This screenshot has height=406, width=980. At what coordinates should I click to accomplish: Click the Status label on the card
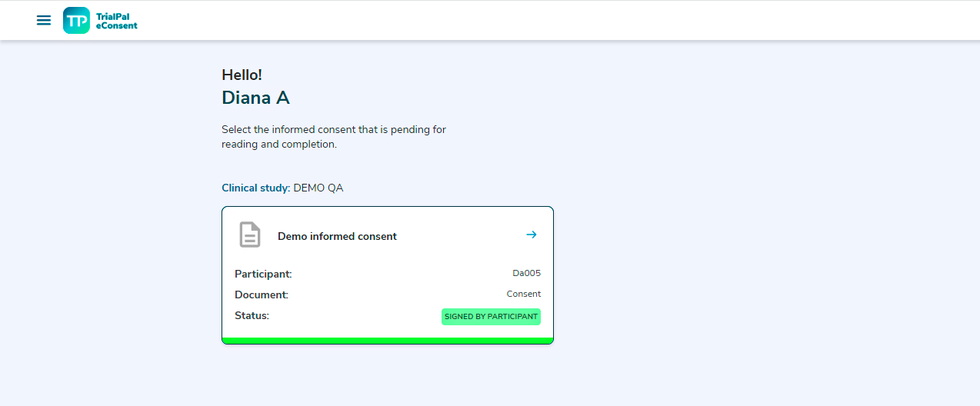tap(252, 315)
